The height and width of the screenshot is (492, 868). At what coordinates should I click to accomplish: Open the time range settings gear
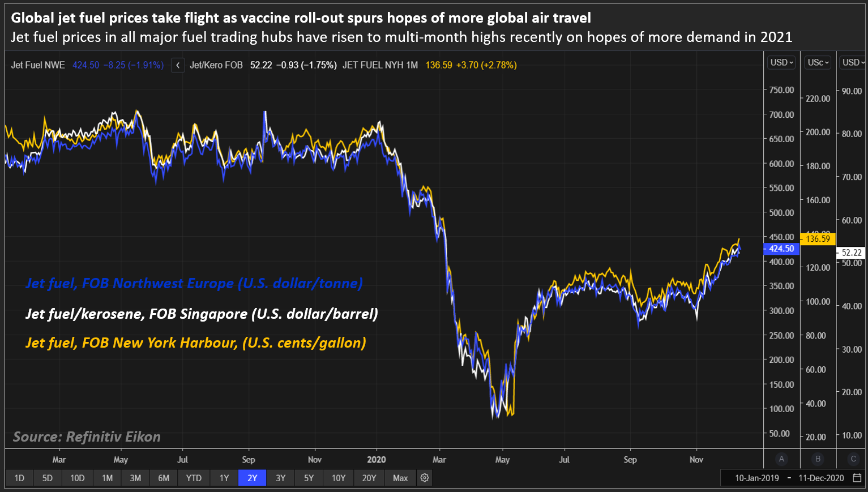(x=425, y=478)
